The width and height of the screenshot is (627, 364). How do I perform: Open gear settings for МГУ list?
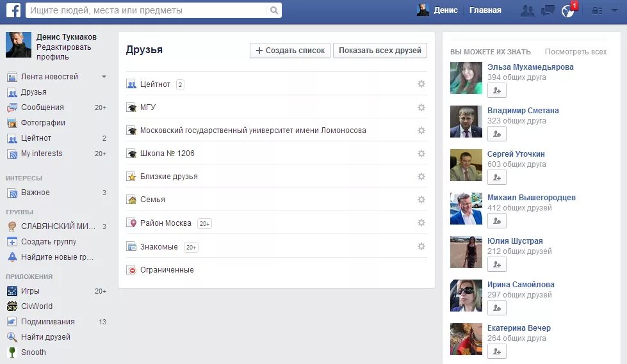tap(421, 107)
